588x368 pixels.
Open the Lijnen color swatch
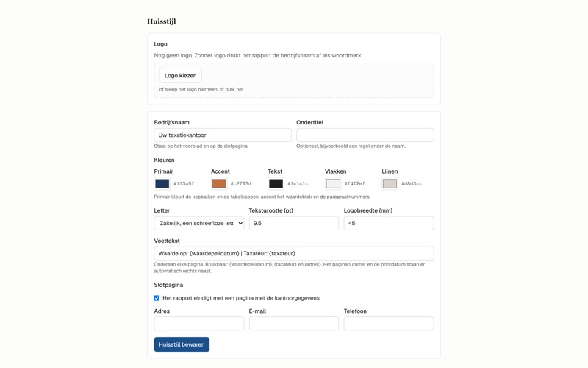pos(390,183)
